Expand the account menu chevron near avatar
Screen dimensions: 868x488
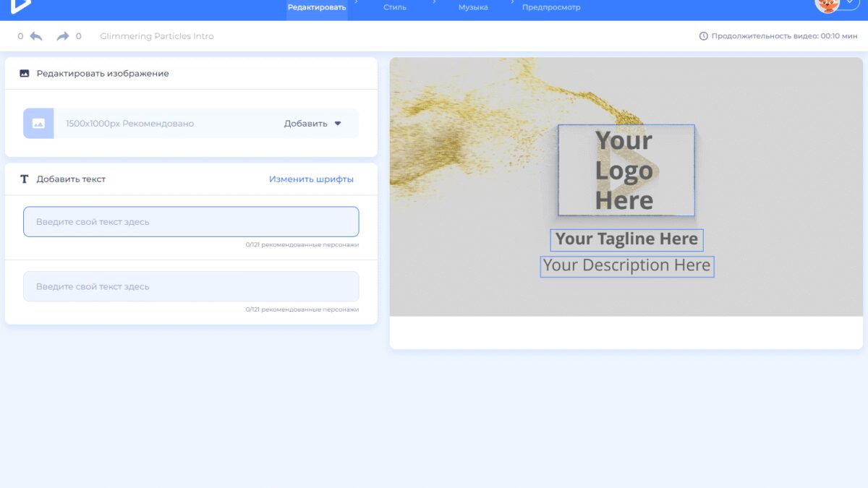click(x=849, y=4)
